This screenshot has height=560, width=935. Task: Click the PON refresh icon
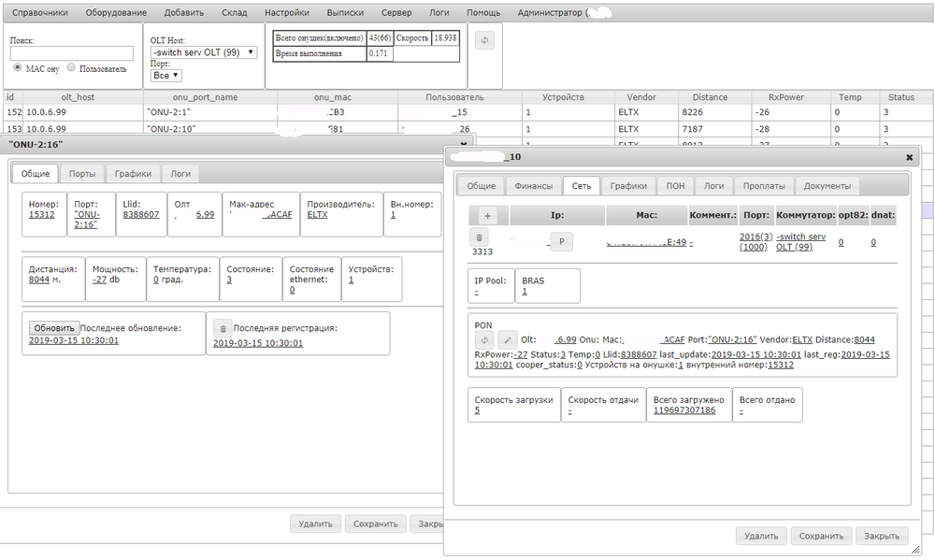[485, 339]
